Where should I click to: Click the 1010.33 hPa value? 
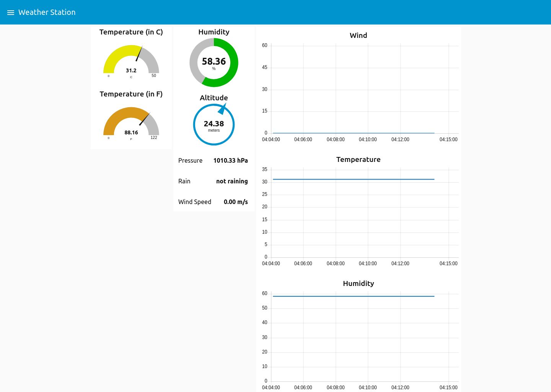230,160
